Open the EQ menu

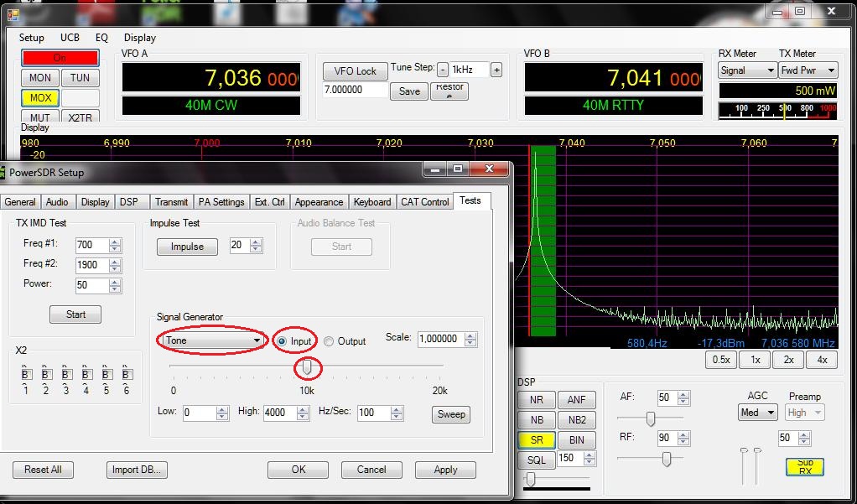101,38
